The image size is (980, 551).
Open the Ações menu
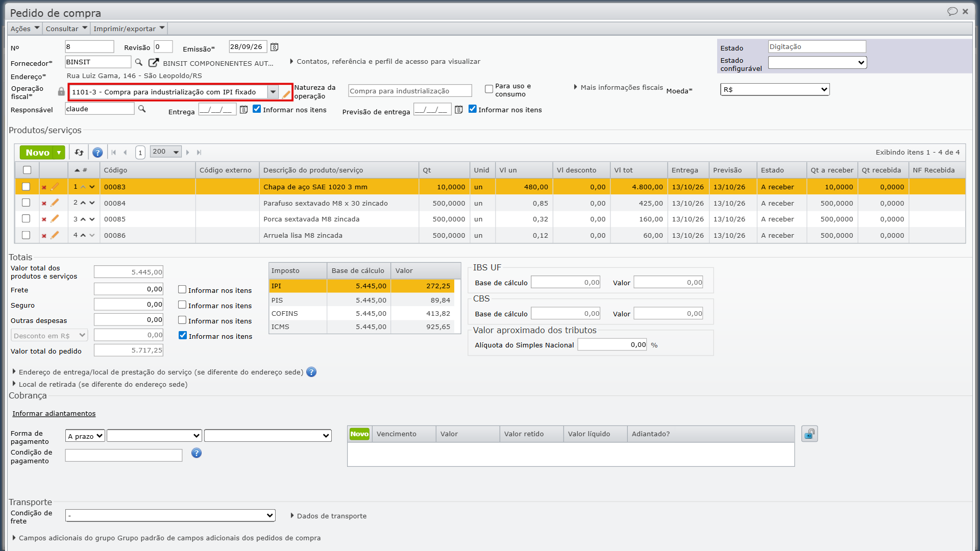(x=24, y=29)
